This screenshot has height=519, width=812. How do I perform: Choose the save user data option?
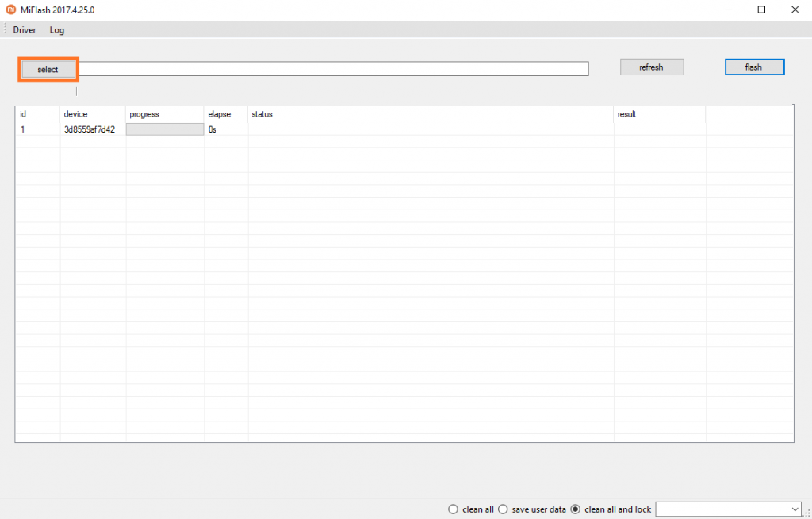[x=532, y=509]
